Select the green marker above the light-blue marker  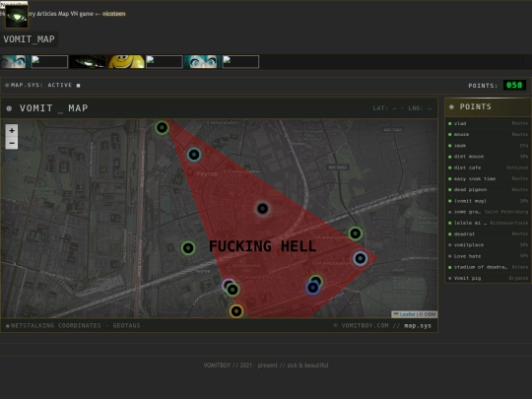(356, 233)
